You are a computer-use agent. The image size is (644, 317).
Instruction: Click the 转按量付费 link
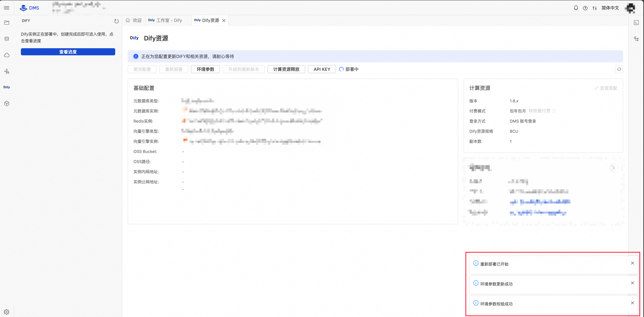coord(542,111)
